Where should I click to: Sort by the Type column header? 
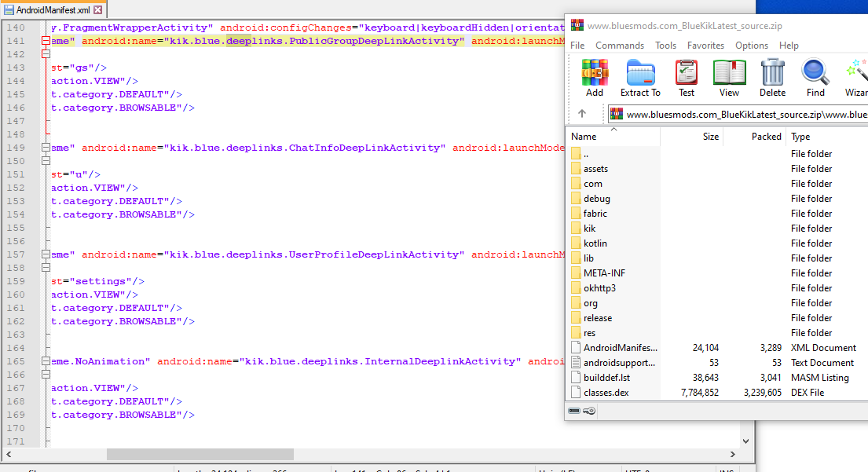point(826,136)
